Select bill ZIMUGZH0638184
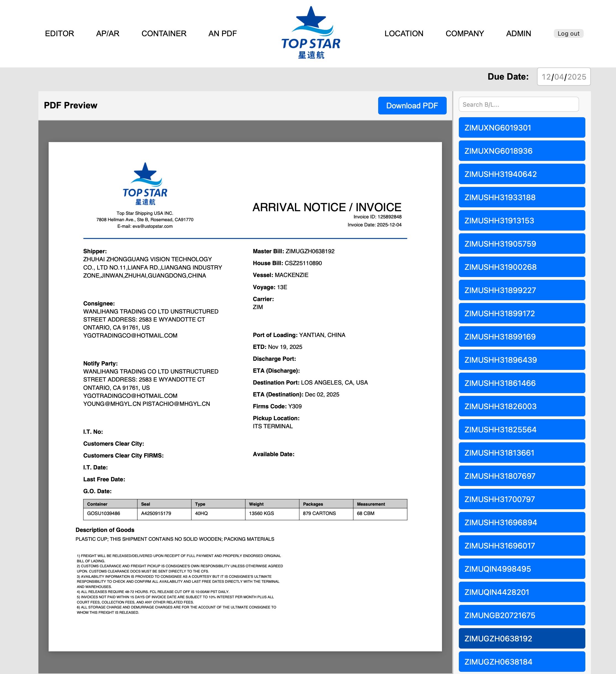 pos(522,662)
